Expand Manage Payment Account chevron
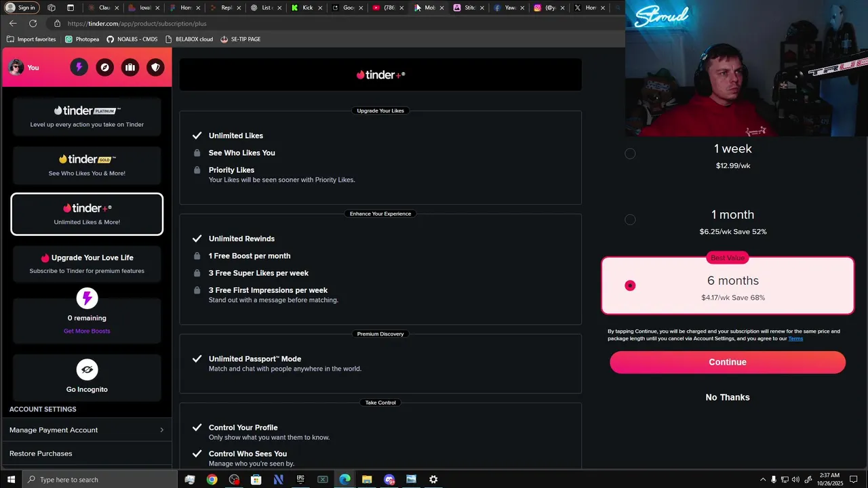 click(161, 430)
